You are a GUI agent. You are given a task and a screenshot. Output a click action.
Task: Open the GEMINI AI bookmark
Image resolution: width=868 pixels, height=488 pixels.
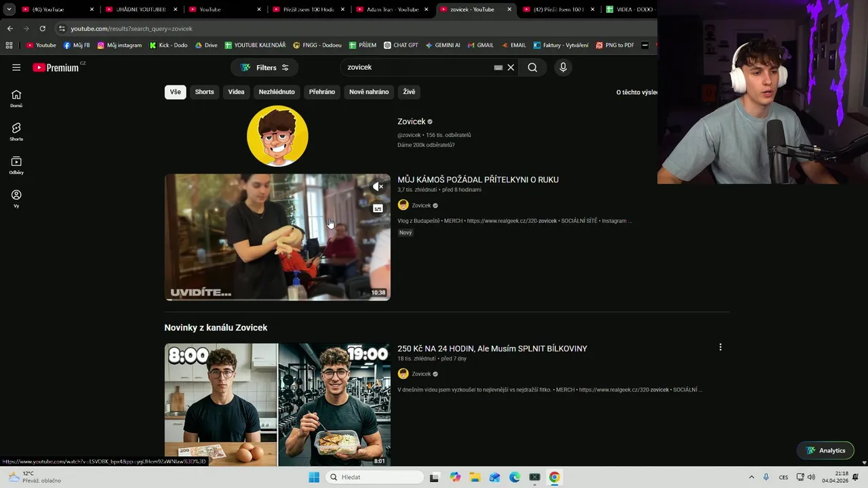point(443,45)
